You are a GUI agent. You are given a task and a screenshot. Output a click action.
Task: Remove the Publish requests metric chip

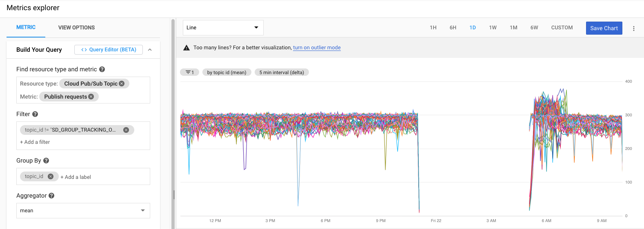[x=91, y=97]
